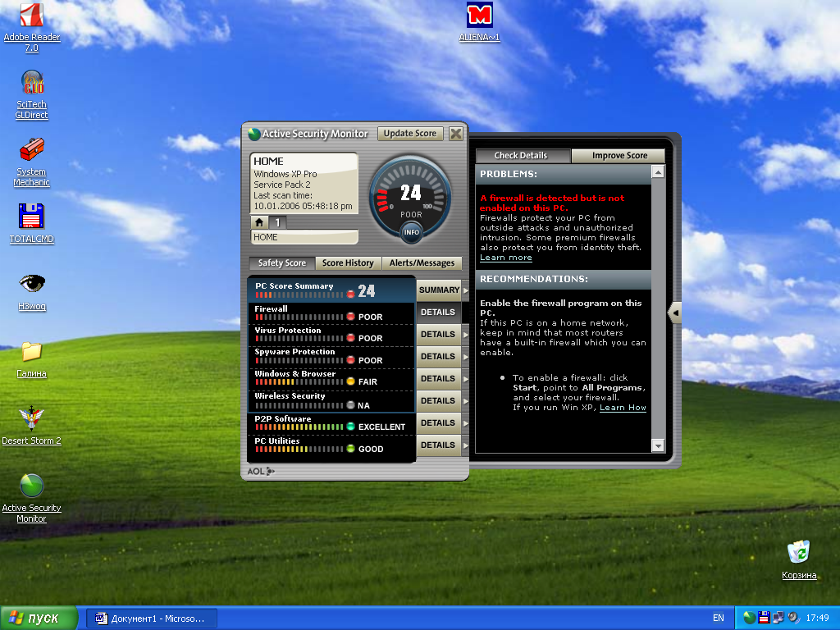The height and width of the screenshot is (630, 840).
Task: Open the пуск Start button
Action: 39,619
